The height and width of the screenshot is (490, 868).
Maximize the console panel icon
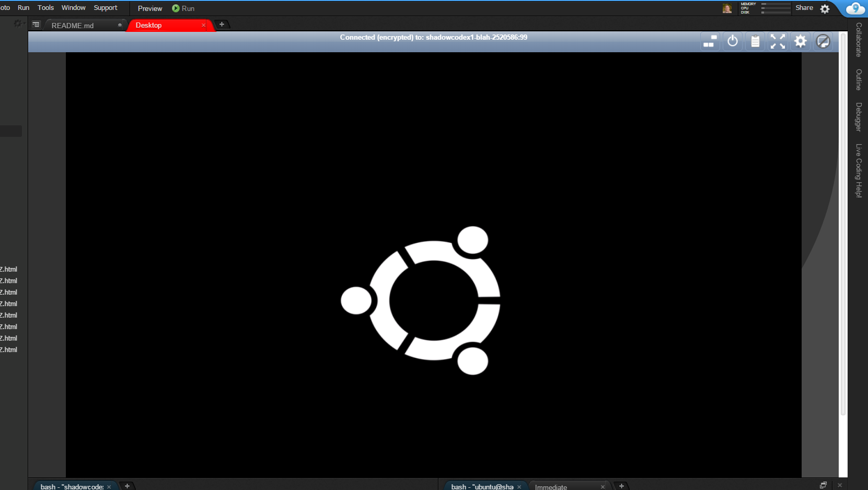point(823,485)
